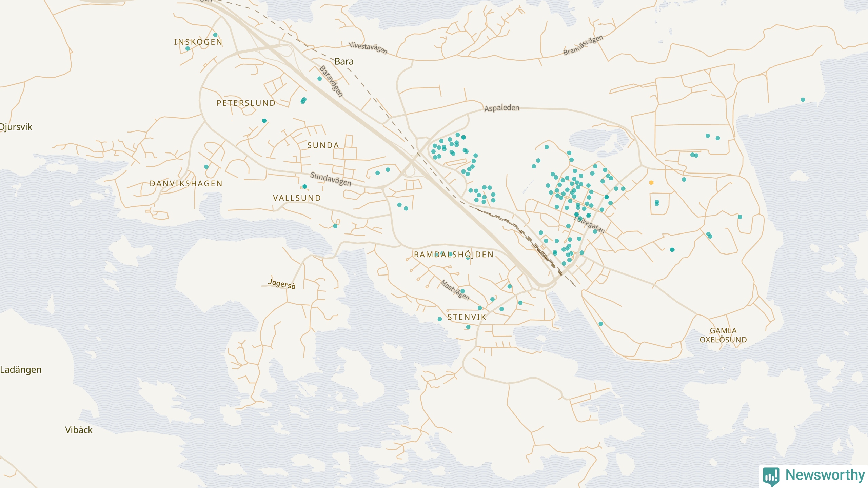Image resolution: width=868 pixels, height=488 pixels.
Task: Click the Bara place label
Action: [x=344, y=61]
